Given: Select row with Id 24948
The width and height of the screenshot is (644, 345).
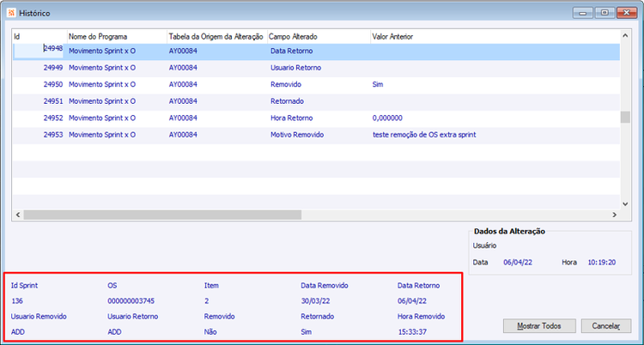Looking at the screenshot, I should [x=316, y=51].
